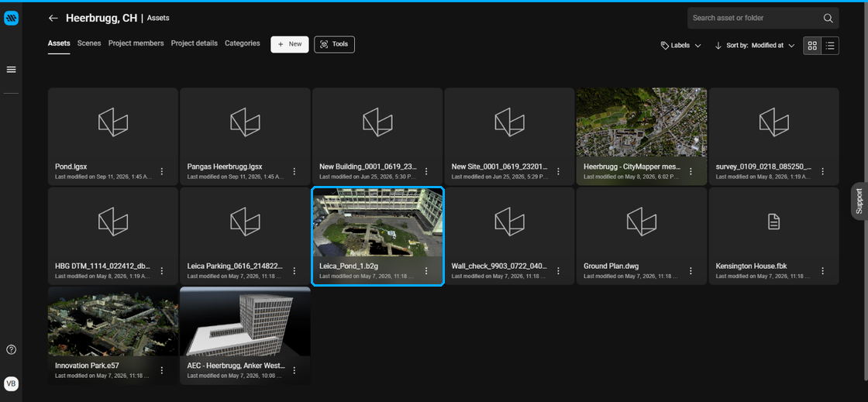Screen dimensions: 868x402
Task: Open the Sort by Modified at dropdown
Action: coord(755,46)
